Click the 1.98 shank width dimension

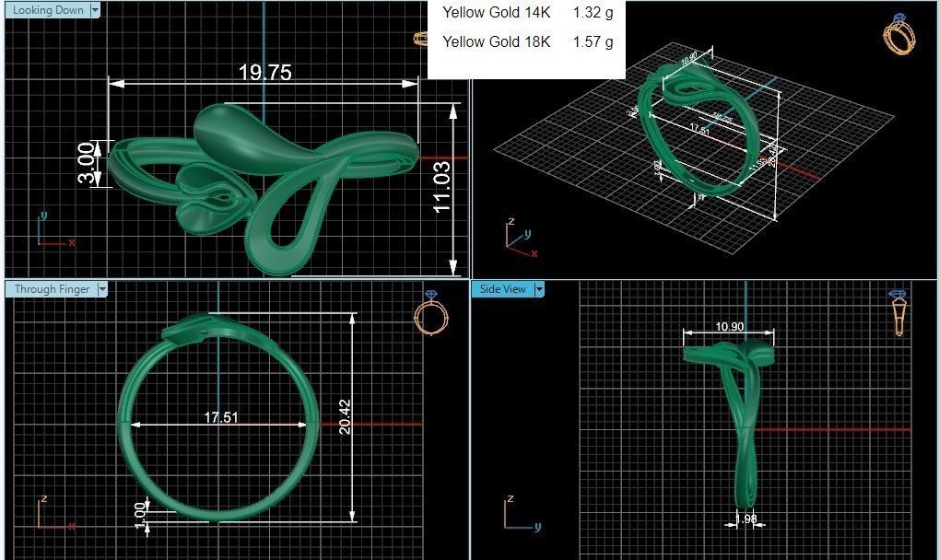(x=746, y=519)
